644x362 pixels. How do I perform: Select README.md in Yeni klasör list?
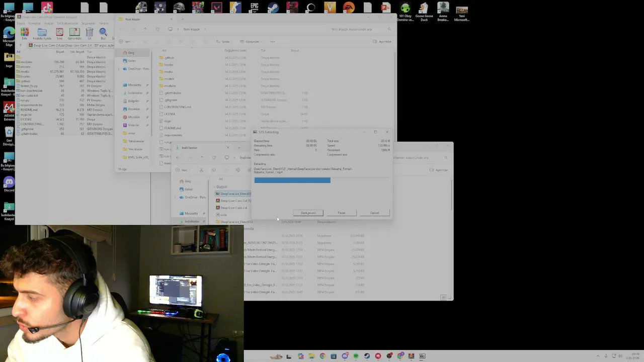(x=173, y=128)
